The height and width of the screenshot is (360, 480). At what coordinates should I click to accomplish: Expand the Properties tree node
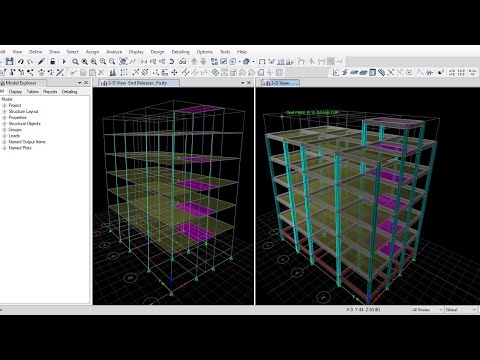click(4, 118)
